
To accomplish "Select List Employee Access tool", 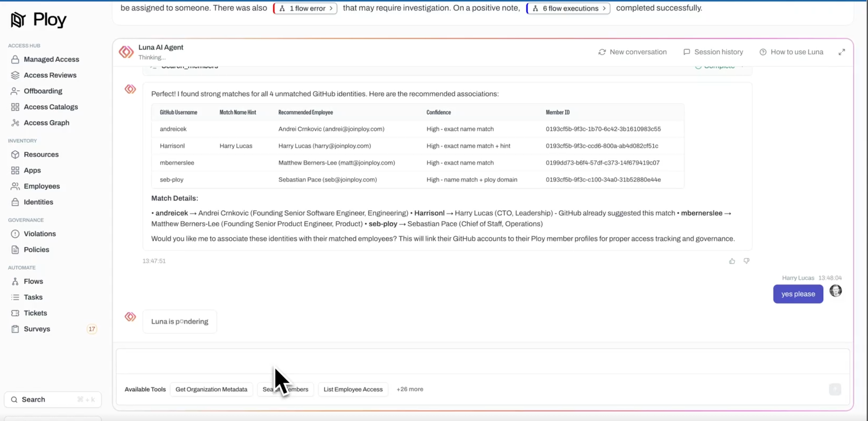I will 353,389.
